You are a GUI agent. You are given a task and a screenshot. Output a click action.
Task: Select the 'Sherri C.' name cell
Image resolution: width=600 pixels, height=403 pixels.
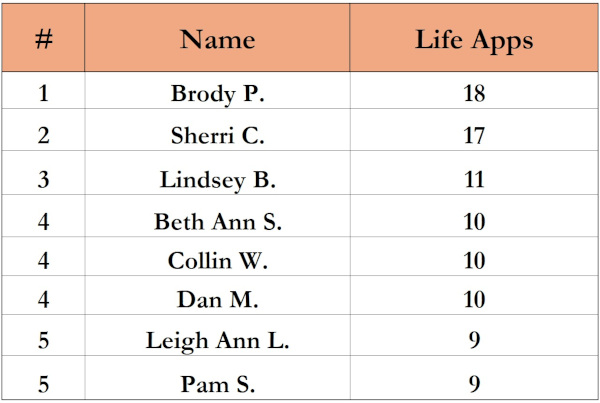(x=217, y=130)
